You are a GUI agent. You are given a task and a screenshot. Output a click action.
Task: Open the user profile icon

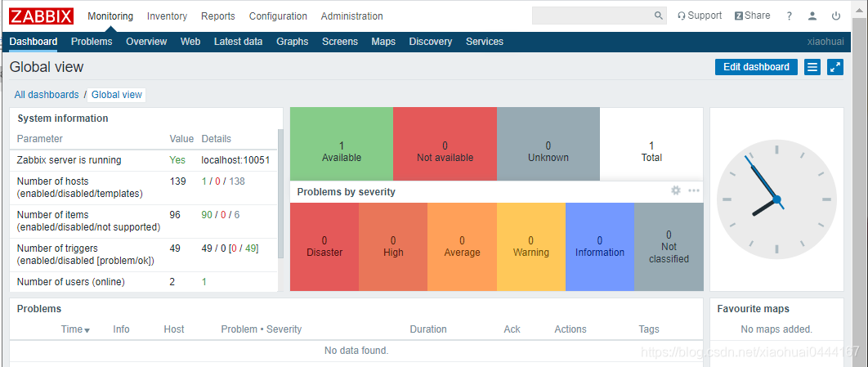coord(812,16)
